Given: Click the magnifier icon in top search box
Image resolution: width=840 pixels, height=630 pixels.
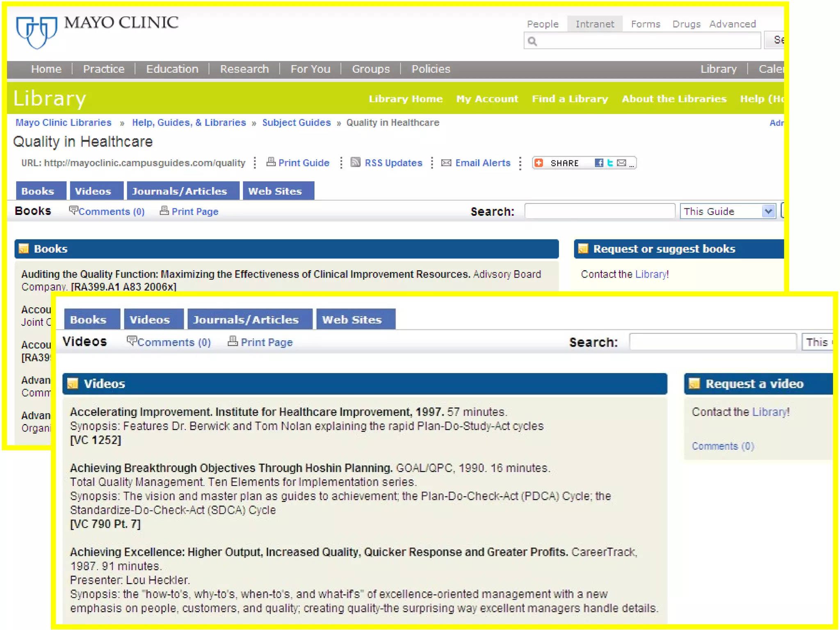Looking at the screenshot, I should pos(532,41).
